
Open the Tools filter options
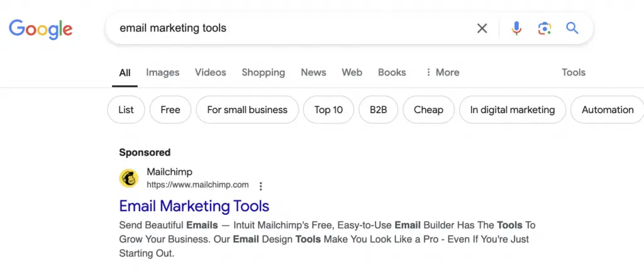click(573, 72)
